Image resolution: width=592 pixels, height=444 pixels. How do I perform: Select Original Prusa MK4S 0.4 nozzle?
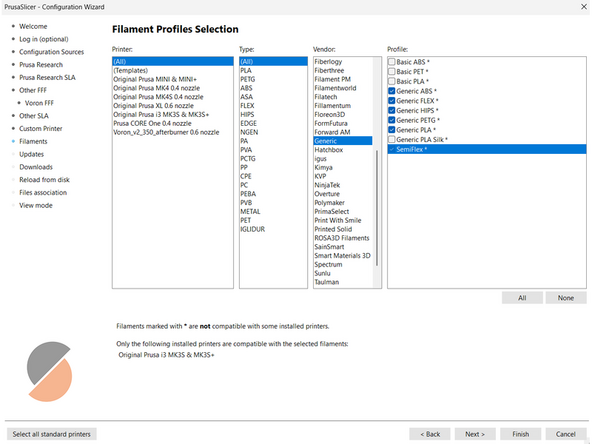coord(173,97)
